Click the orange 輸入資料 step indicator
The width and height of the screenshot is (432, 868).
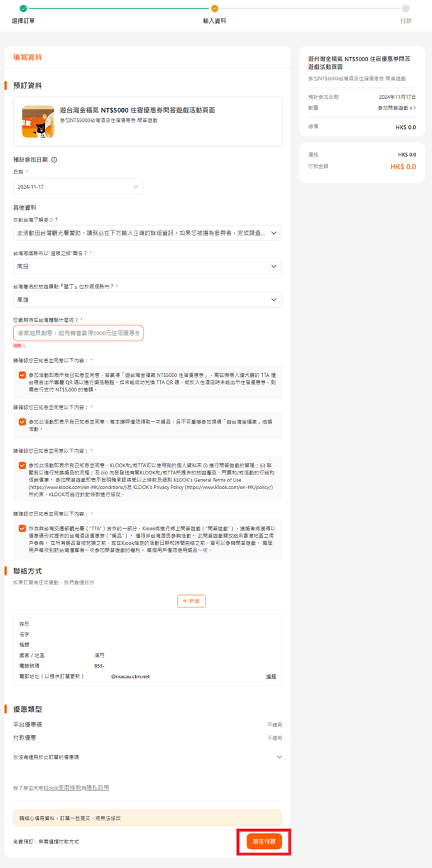pos(215,8)
